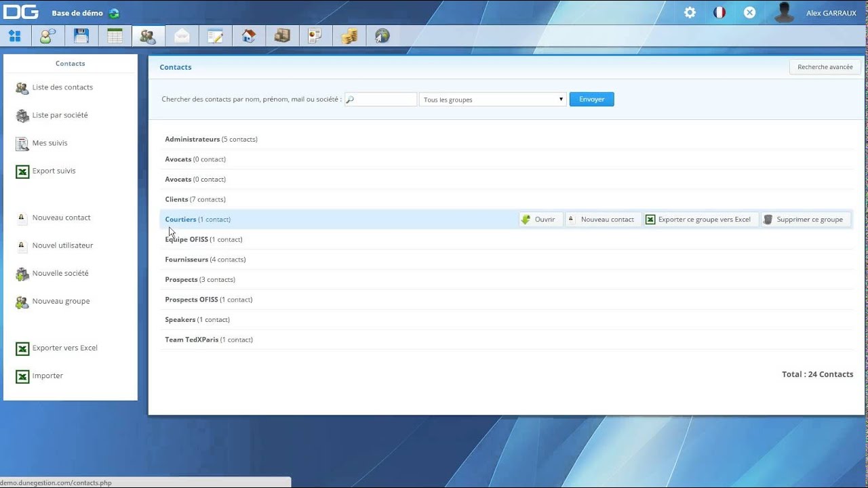The image size is (868, 488).
Task: Click the round X logout icon in header
Action: click(749, 12)
